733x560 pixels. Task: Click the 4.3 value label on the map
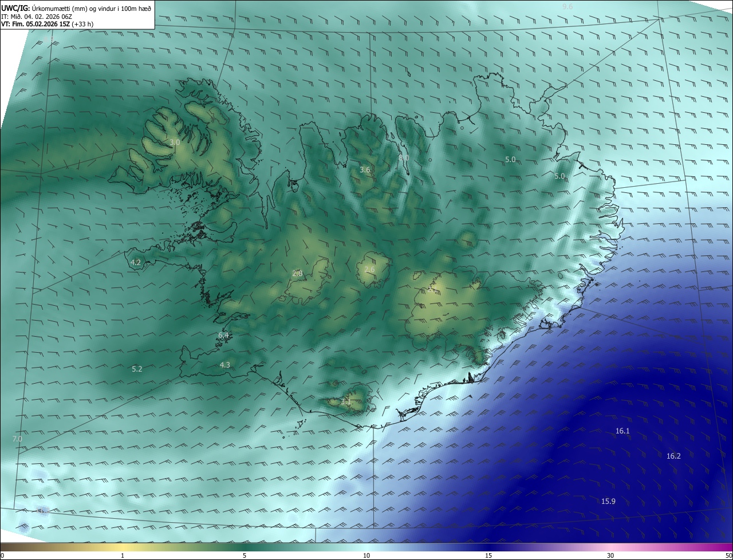225,365
